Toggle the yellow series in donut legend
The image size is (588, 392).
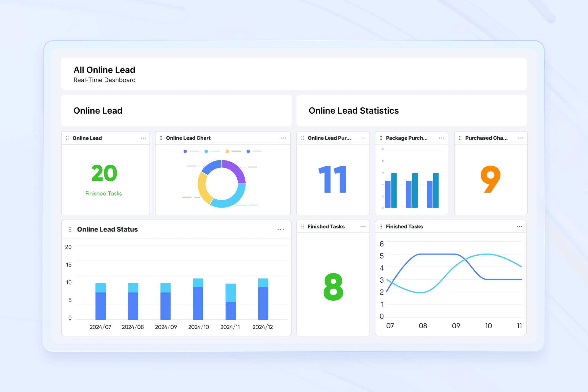point(227,151)
